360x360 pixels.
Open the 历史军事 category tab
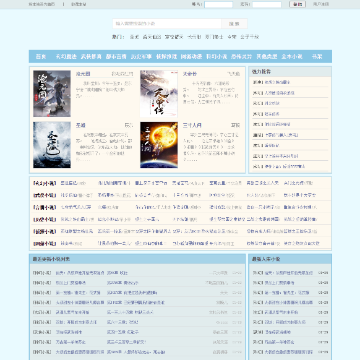(x=141, y=57)
